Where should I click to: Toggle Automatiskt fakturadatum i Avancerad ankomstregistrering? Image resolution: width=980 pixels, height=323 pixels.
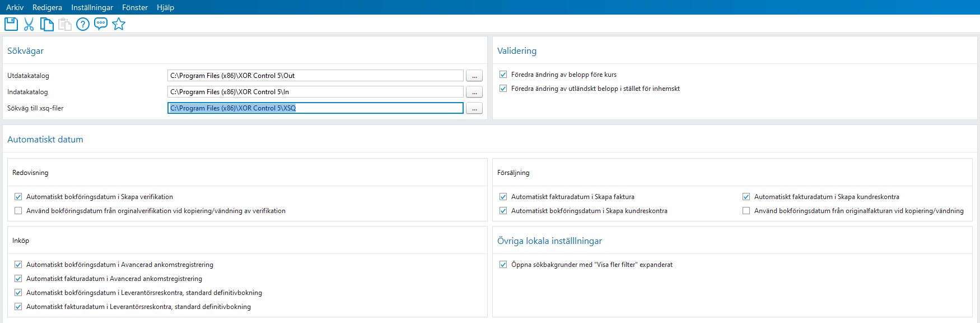(18, 279)
